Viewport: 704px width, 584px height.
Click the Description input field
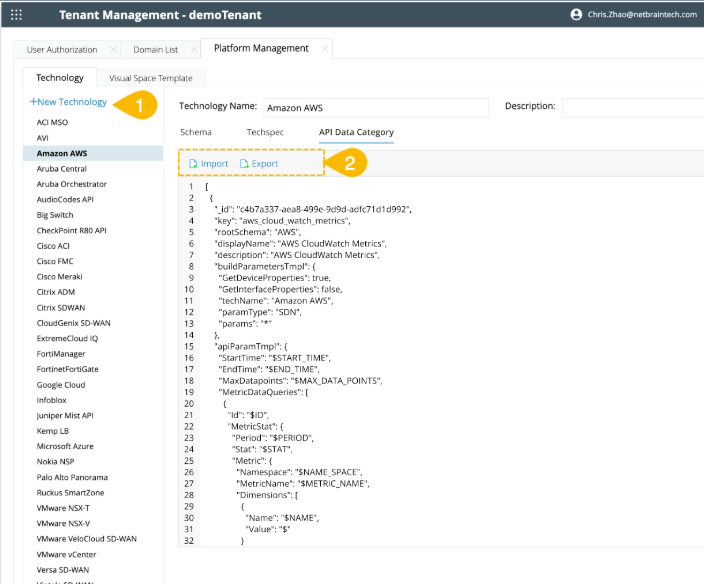tap(632, 107)
